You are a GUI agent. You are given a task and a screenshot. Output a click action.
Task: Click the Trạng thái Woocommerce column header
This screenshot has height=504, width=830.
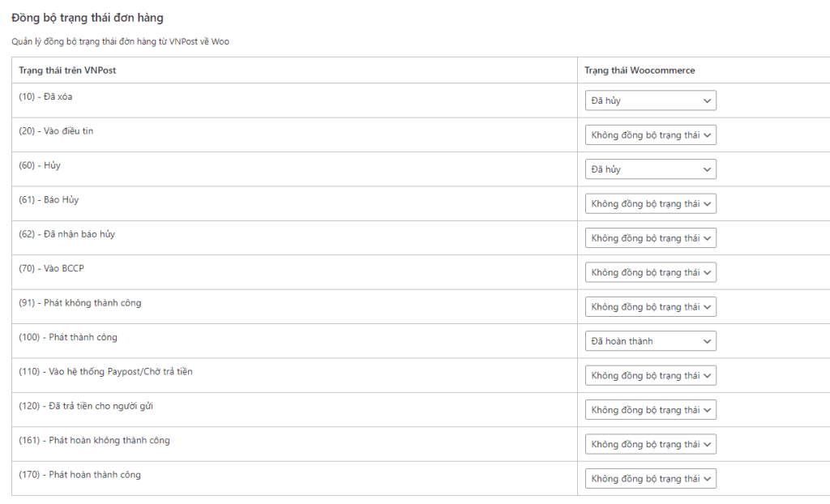click(640, 70)
